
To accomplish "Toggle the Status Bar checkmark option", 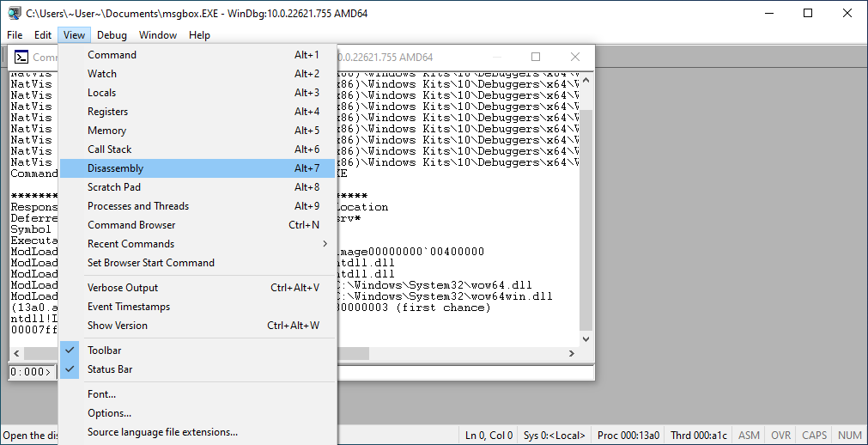I will pos(109,369).
